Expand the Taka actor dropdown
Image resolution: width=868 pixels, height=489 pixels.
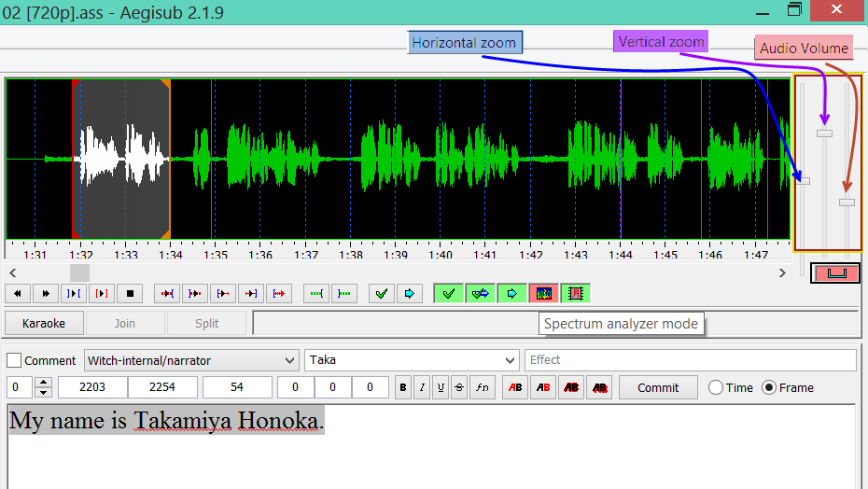[509, 360]
